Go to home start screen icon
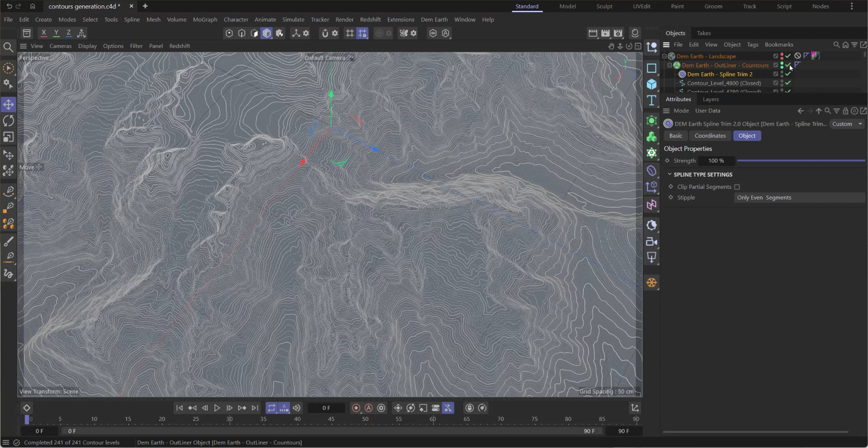This screenshot has width=868, height=448. 33,6
